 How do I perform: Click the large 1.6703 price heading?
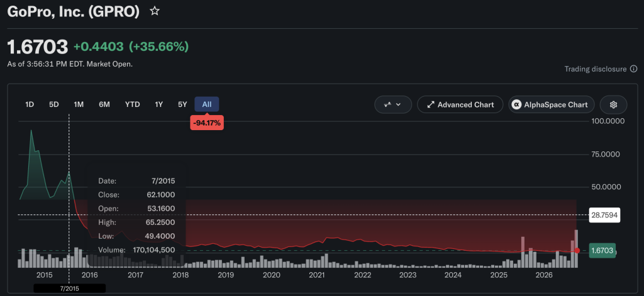[38, 47]
